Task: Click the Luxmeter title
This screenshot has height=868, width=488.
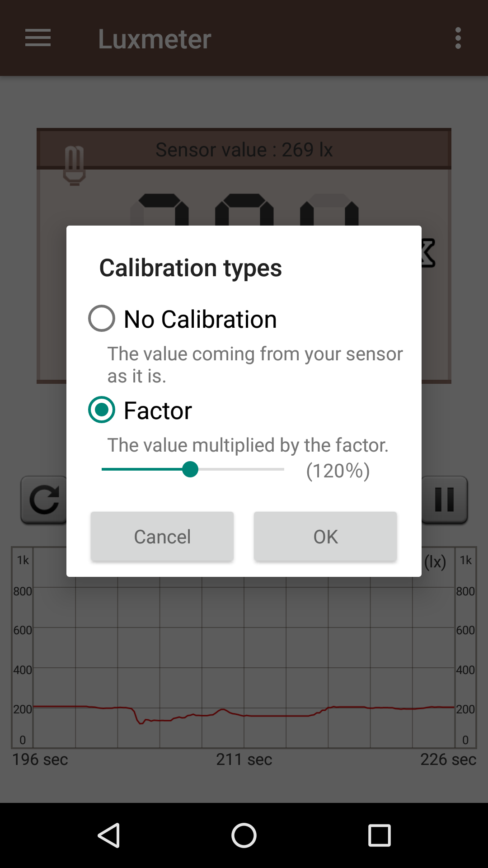Action: click(x=154, y=39)
